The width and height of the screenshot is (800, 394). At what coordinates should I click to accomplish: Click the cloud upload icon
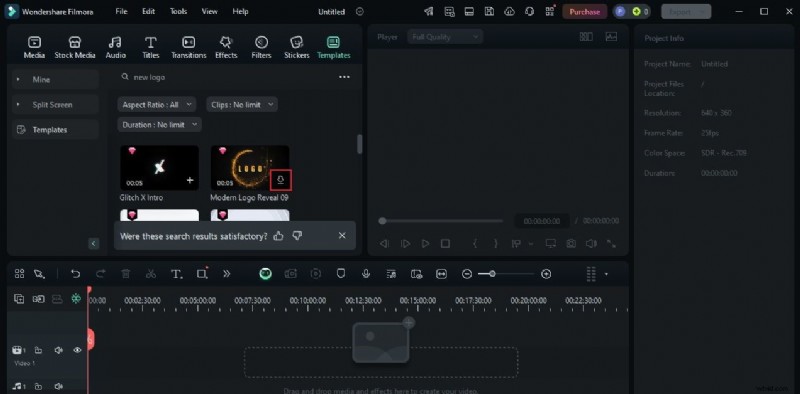coord(509,11)
